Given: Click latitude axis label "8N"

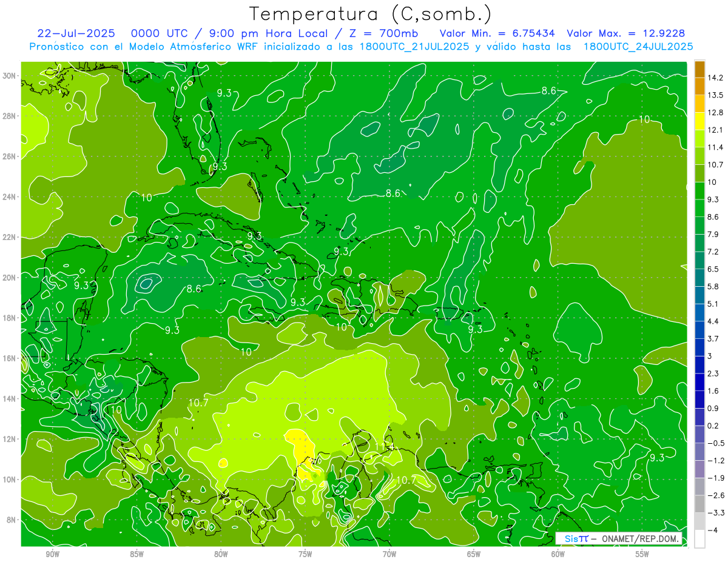Looking at the screenshot, I should coord(12,520).
